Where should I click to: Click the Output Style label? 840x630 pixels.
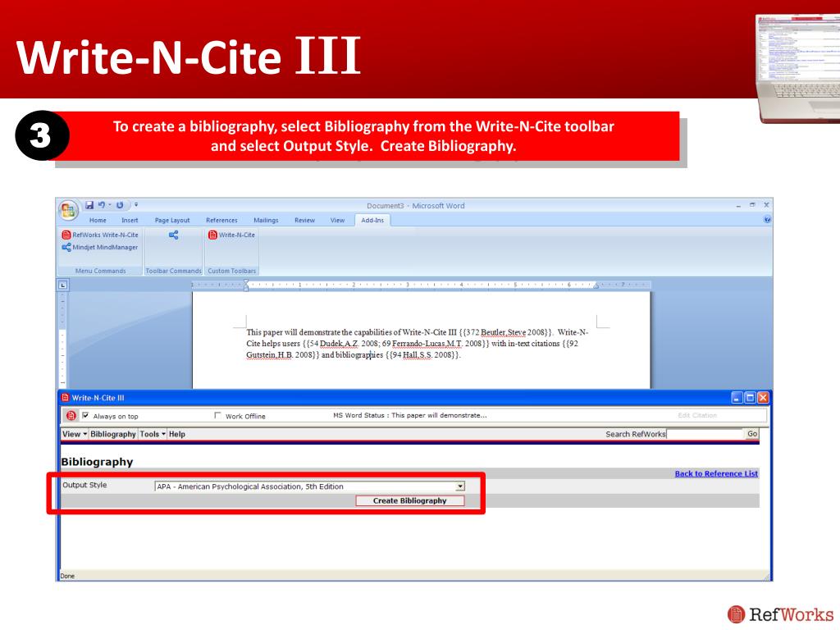click(84, 485)
